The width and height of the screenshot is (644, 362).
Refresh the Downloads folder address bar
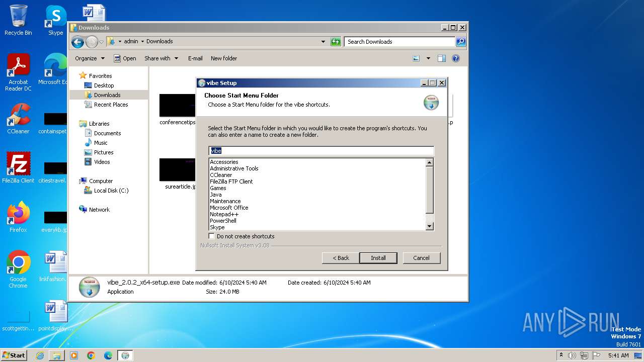[336, 42]
